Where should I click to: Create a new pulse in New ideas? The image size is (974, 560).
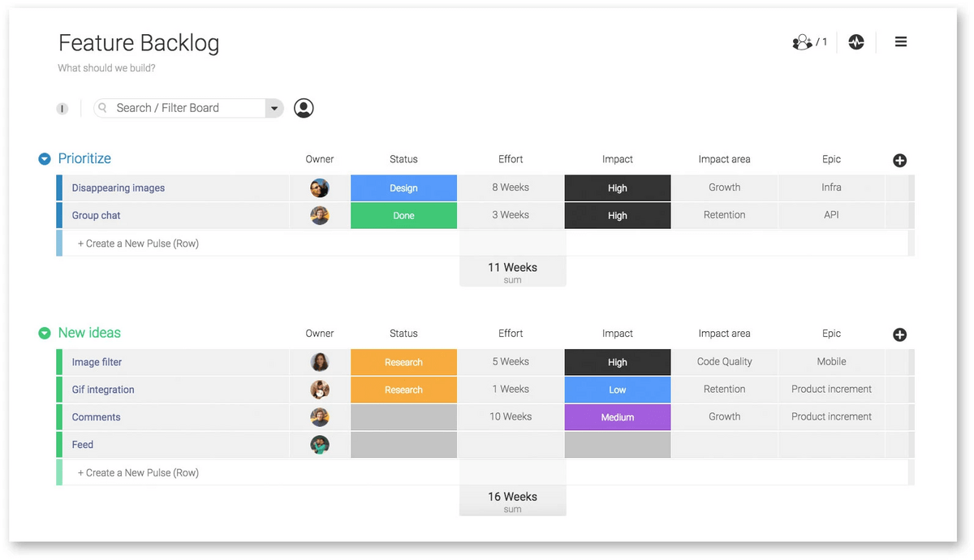pyautogui.click(x=138, y=473)
